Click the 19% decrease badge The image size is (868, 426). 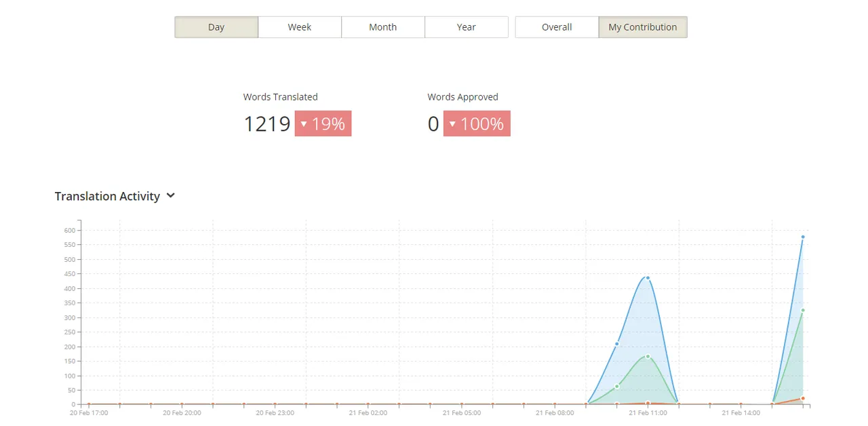pyautogui.click(x=323, y=123)
